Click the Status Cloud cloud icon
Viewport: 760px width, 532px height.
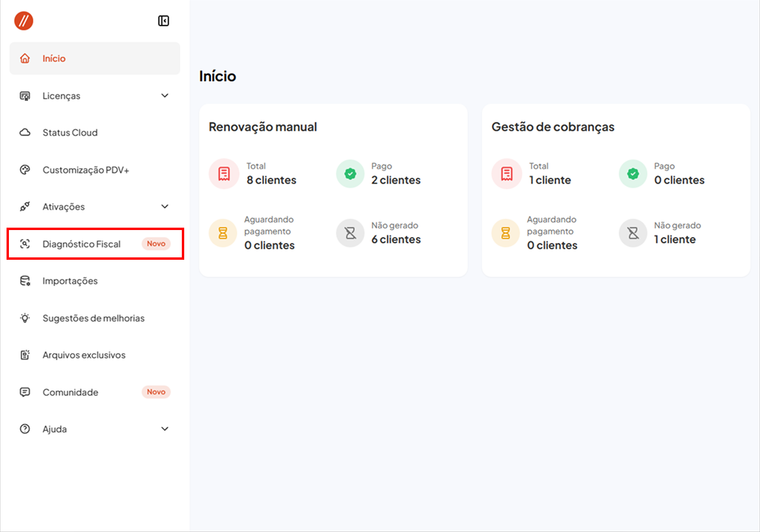point(25,133)
